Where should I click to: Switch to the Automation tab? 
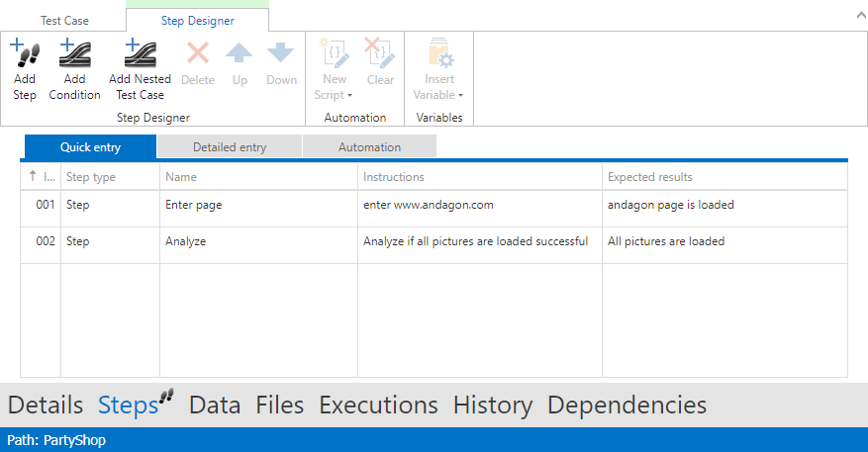[369, 147]
